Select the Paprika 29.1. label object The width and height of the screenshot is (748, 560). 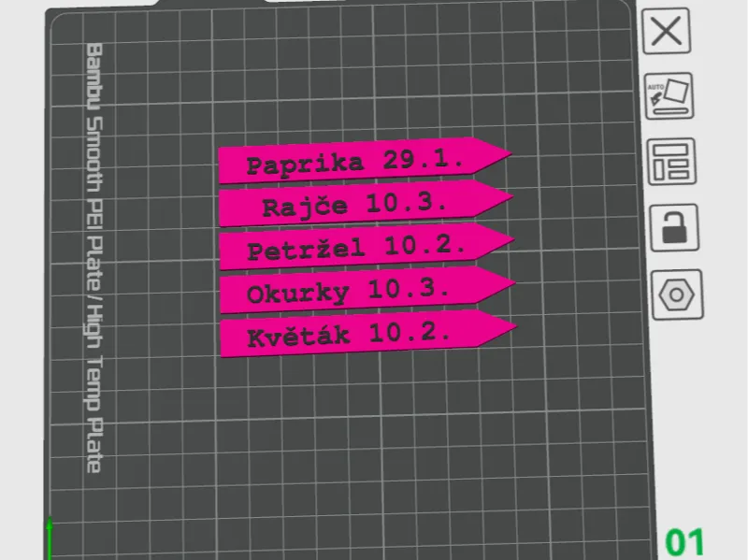click(x=365, y=161)
